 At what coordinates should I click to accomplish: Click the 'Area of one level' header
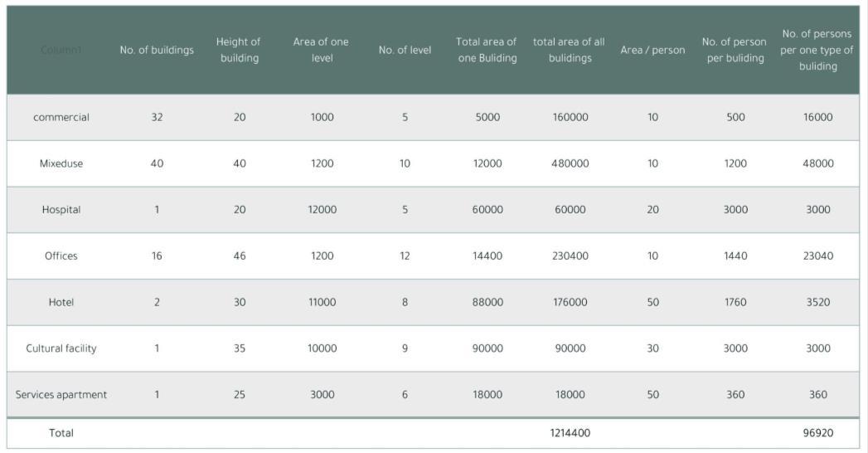click(x=322, y=50)
